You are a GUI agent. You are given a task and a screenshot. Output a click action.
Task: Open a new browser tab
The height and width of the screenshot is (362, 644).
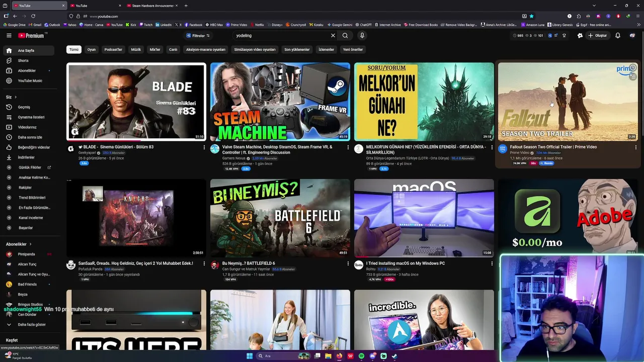coord(186,6)
